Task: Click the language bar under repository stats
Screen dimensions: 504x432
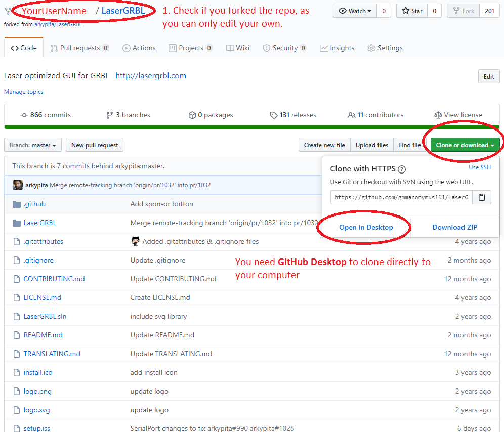Action: point(251,127)
